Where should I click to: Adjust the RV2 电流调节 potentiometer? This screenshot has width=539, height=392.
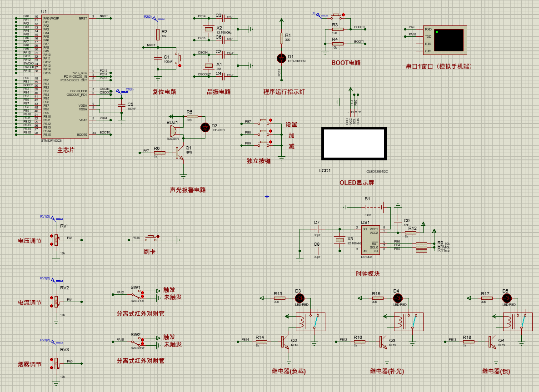[x=56, y=302]
